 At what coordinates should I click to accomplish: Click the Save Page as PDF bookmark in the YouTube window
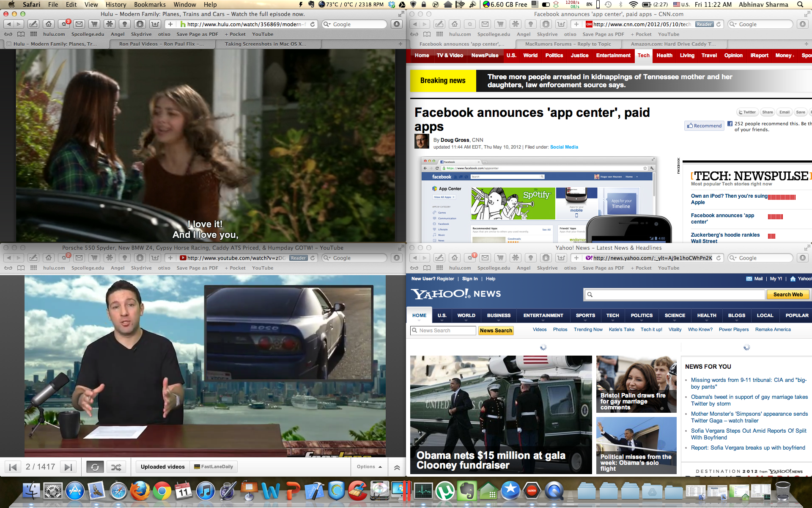click(197, 268)
